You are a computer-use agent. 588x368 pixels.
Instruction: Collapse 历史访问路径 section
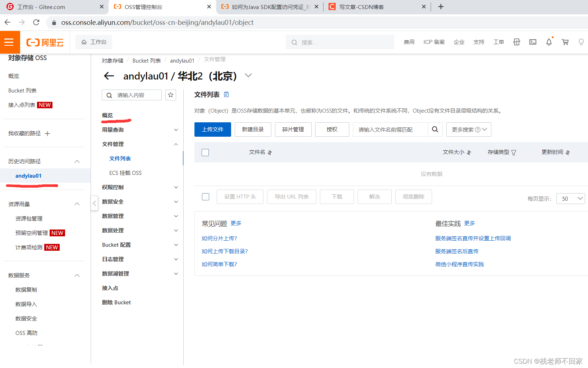[77, 162]
